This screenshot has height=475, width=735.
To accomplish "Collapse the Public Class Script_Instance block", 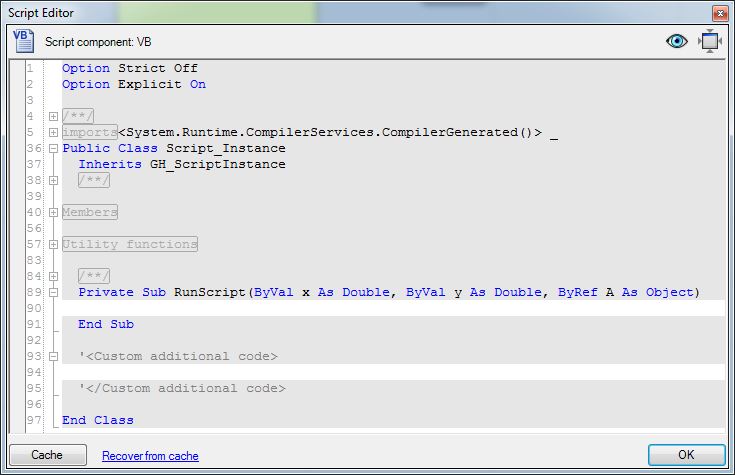I will (53, 148).
